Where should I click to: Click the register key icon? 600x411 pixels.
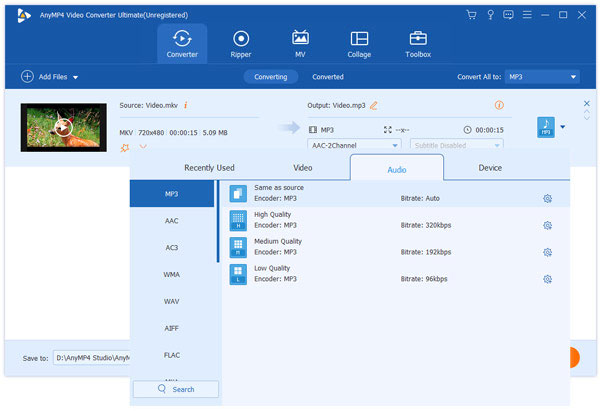490,15
